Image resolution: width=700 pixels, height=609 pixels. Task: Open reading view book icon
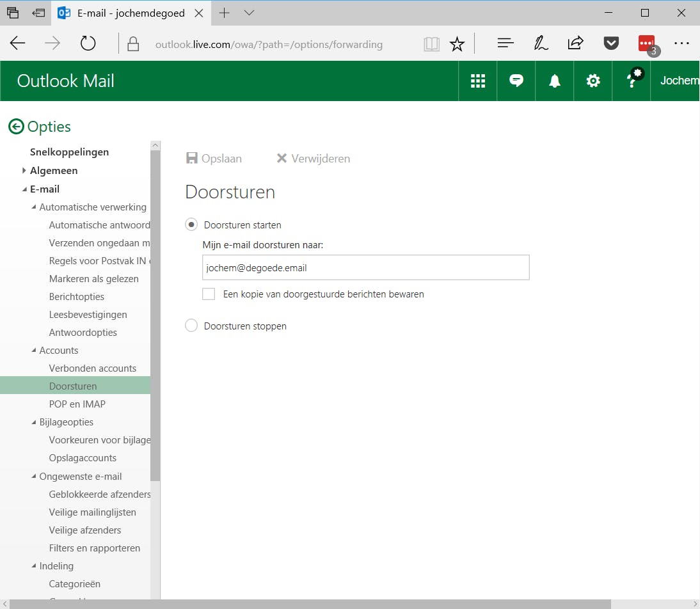coord(432,44)
